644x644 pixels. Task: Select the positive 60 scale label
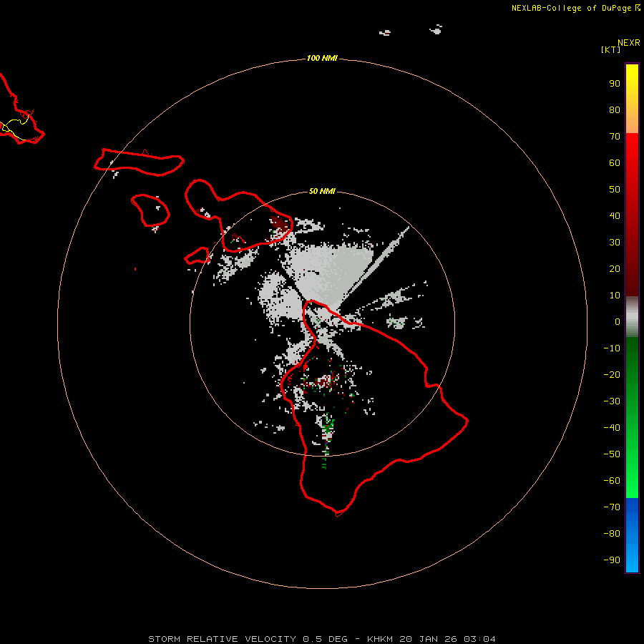pyautogui.click(x=615, y=162)
